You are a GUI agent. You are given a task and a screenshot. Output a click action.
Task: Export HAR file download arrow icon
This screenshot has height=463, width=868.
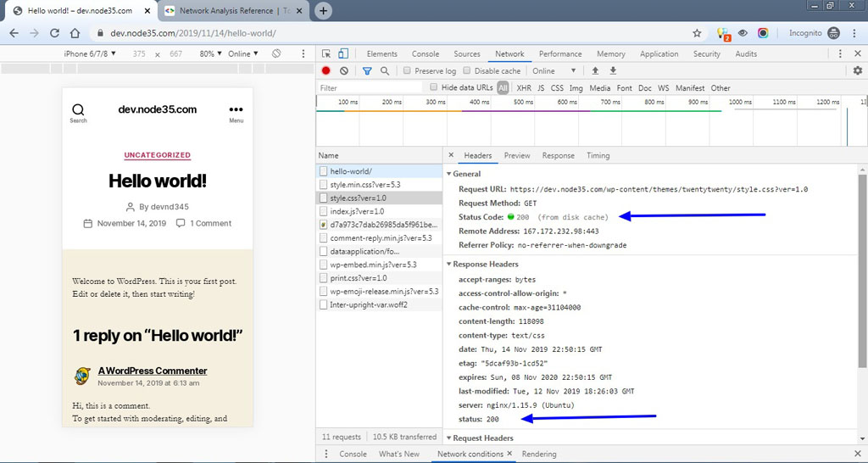pyautogui.click(x=613, y=71)
